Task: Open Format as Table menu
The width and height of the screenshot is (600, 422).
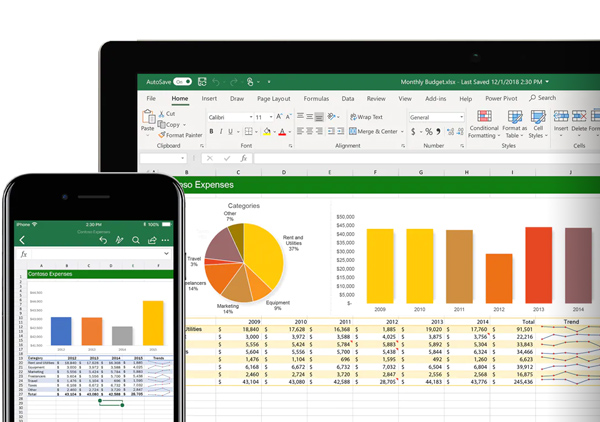Action: (x=514, y=124)
